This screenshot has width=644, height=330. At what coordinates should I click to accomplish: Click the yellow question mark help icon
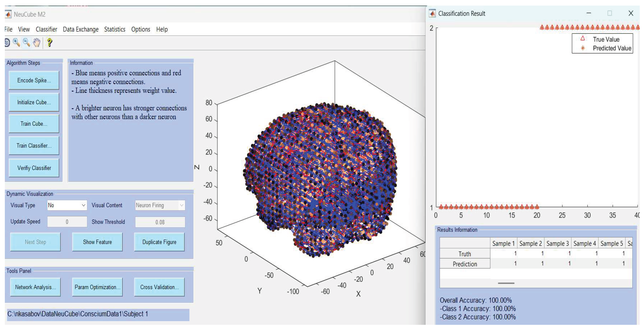click(50, 42)
